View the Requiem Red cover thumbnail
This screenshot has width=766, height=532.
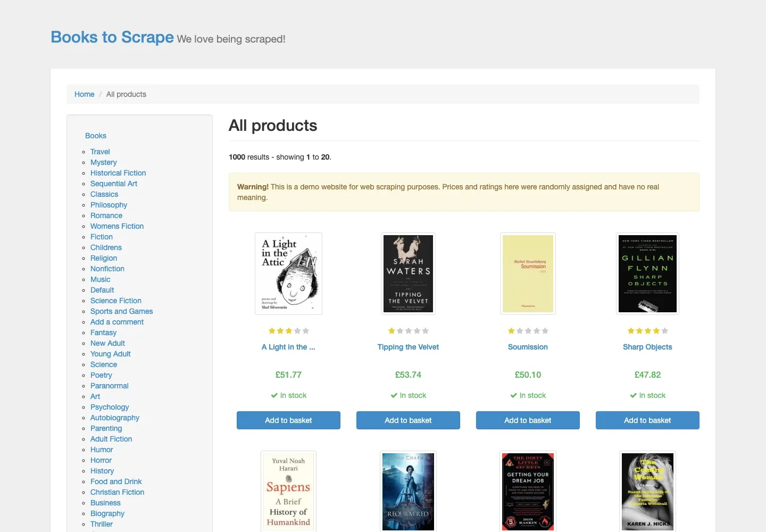pos(408,491)
